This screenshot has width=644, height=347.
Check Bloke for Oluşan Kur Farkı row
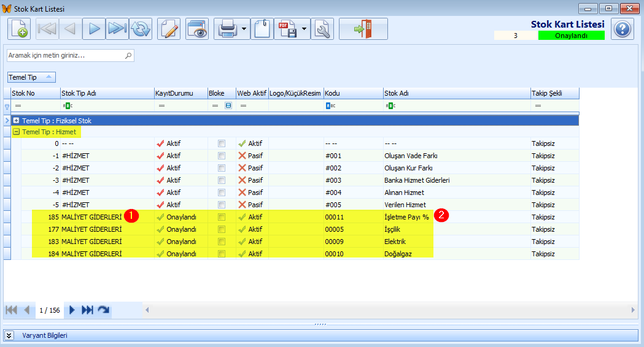222,168
